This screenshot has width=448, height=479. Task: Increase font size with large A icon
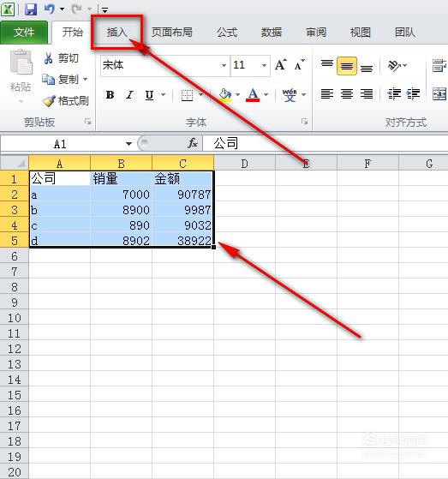pyautogui.click(x=280, y=65)
